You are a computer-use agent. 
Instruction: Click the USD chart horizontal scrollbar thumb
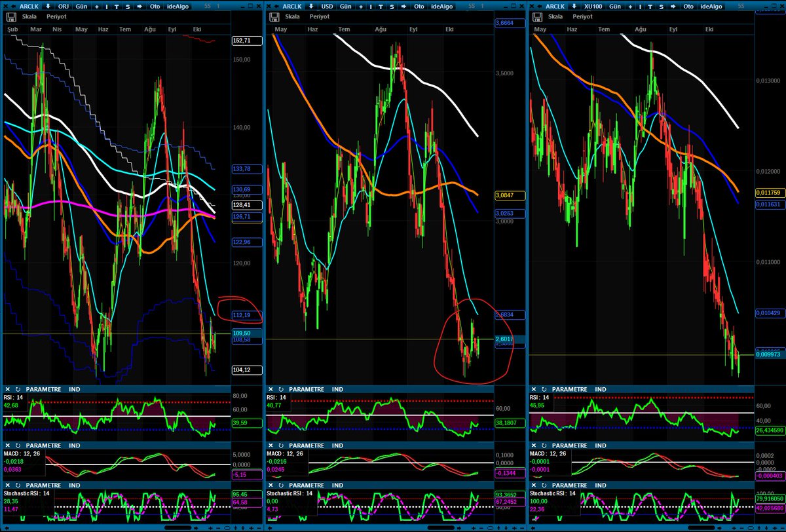(x=442, y=527)
